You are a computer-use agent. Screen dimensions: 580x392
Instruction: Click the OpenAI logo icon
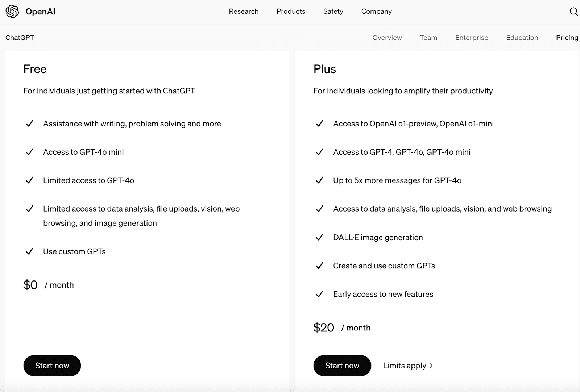12,12
